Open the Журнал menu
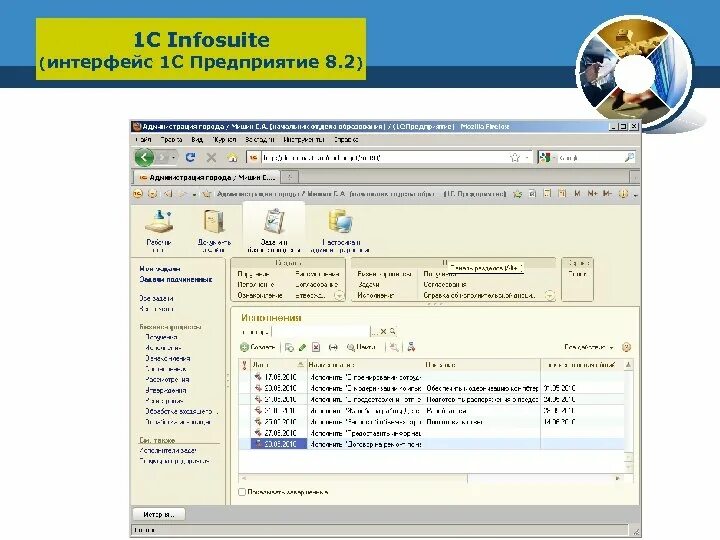Viewport: 720px width, 540px height. click(x=225, y=139)
